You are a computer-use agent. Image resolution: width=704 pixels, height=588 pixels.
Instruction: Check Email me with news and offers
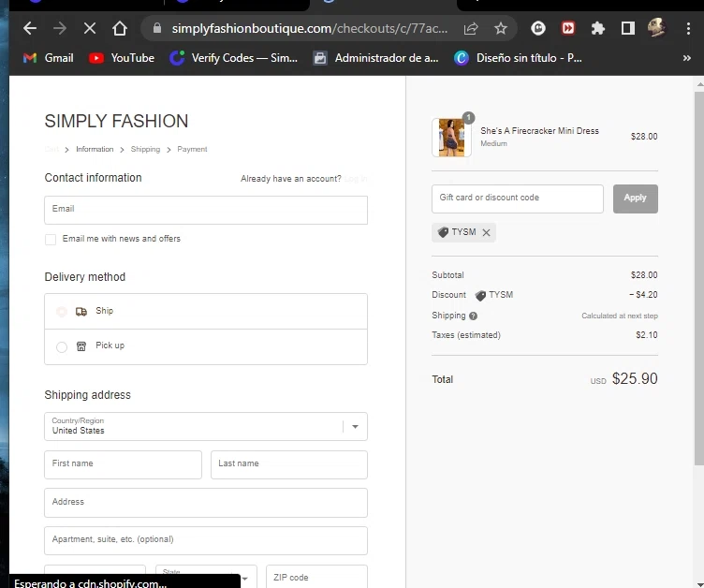pyautogui.click(x=51, y=240)
